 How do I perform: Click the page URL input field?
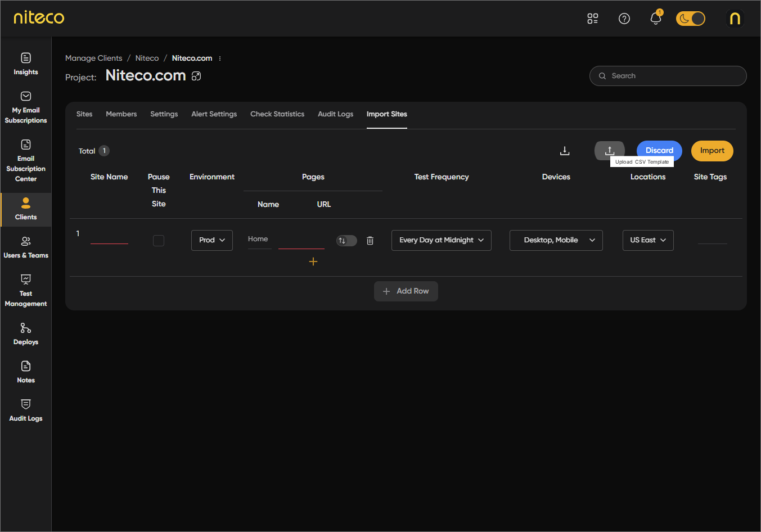pyautogui.click(x=301, y=241)
